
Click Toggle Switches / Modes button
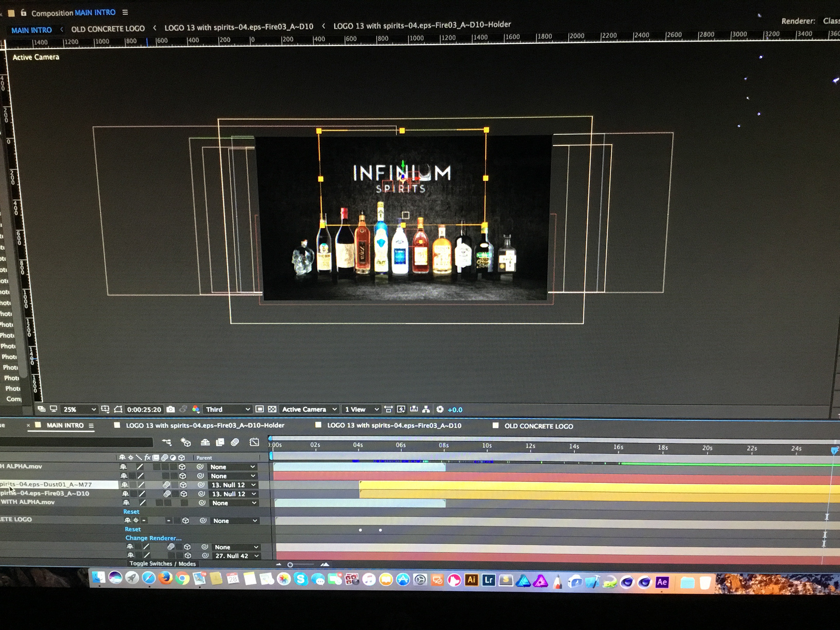[162, 563]
